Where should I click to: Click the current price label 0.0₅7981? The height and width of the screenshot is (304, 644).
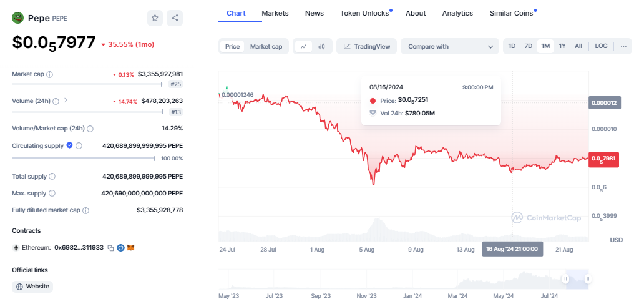point(603,159)
